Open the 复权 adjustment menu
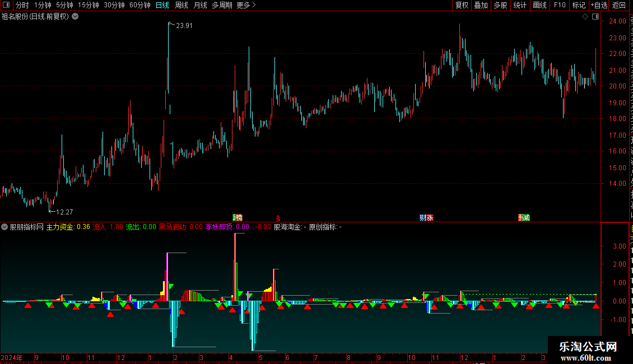633x364 pixels. tap(462, 5)
